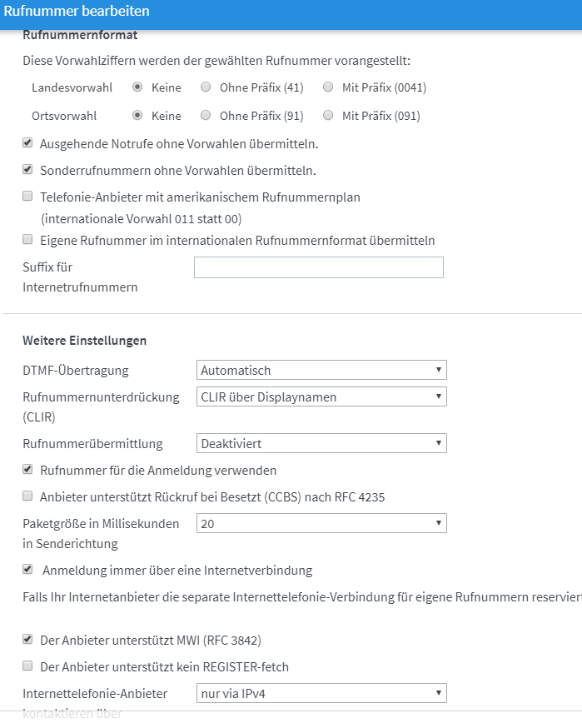Enable internationales Rufnummernformat checkbox

[x=27, y=241]
